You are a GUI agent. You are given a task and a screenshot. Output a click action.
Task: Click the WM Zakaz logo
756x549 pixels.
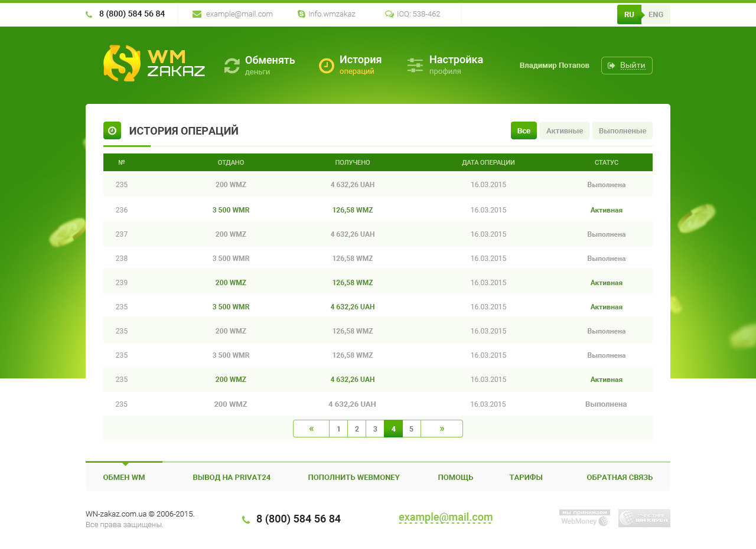(154, 63)
